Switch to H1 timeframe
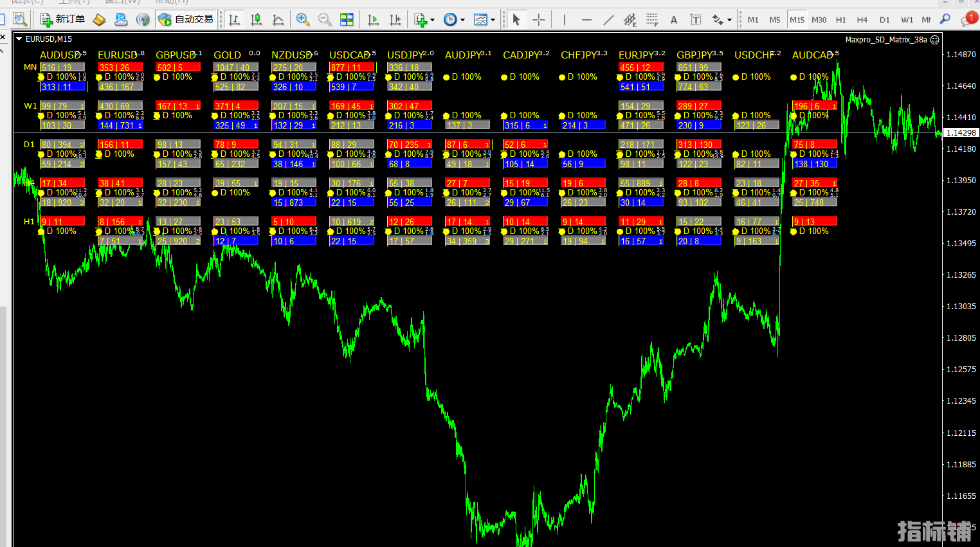 (x=840, y=20)
